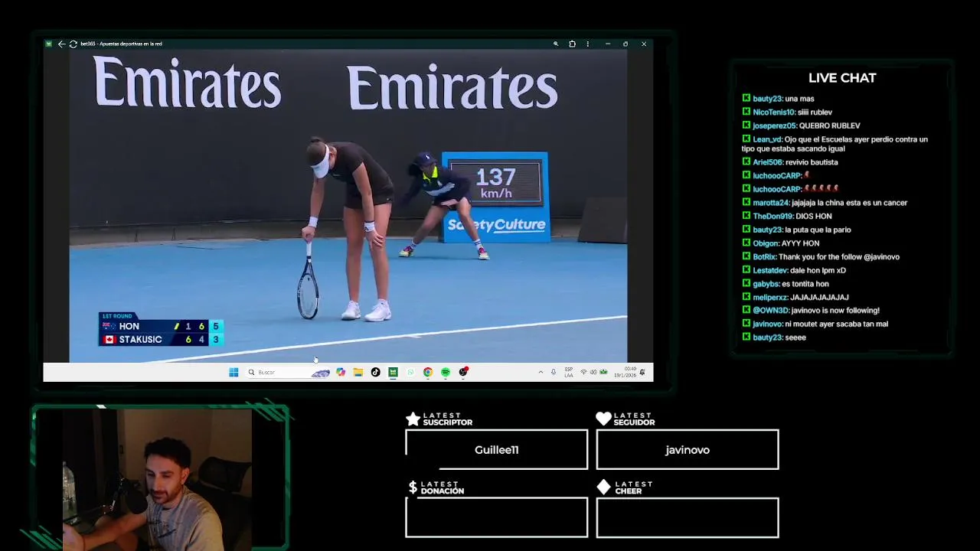This screenshot has height=551, width=980.
Task: Click the LIVE CHAT heading
Action: pos(842,78)
